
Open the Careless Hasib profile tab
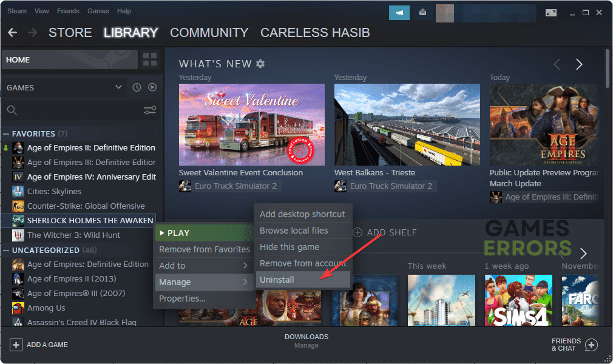[315, 32]
